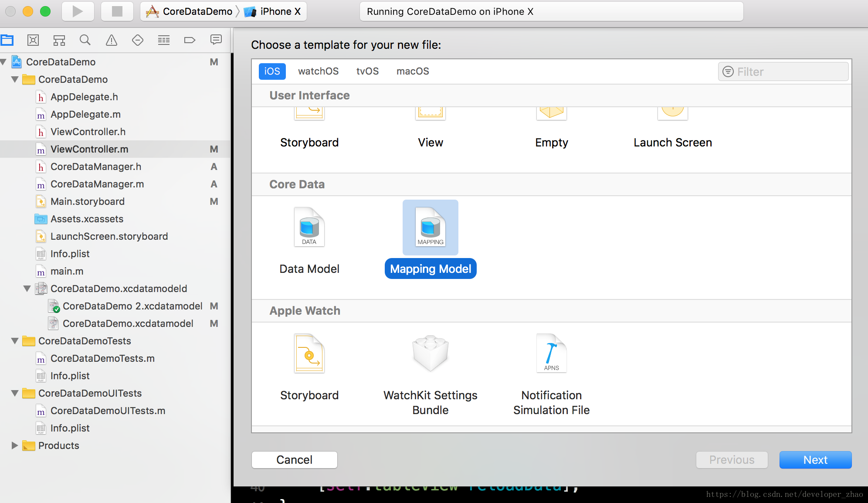This screenshot has width=868, height=503.
Task: Switch to the tvOS platform tab
Action: coord(367,71)
